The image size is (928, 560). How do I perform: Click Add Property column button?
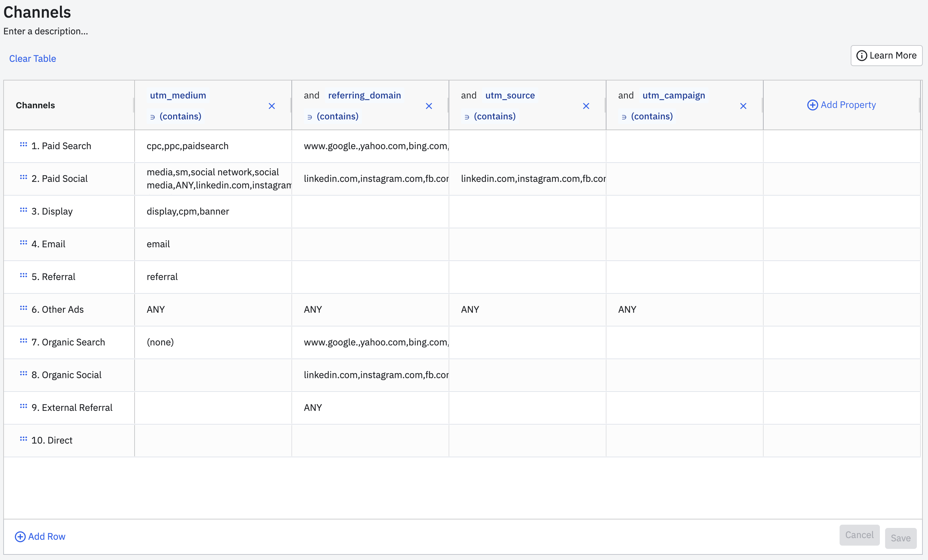point(841,105)
